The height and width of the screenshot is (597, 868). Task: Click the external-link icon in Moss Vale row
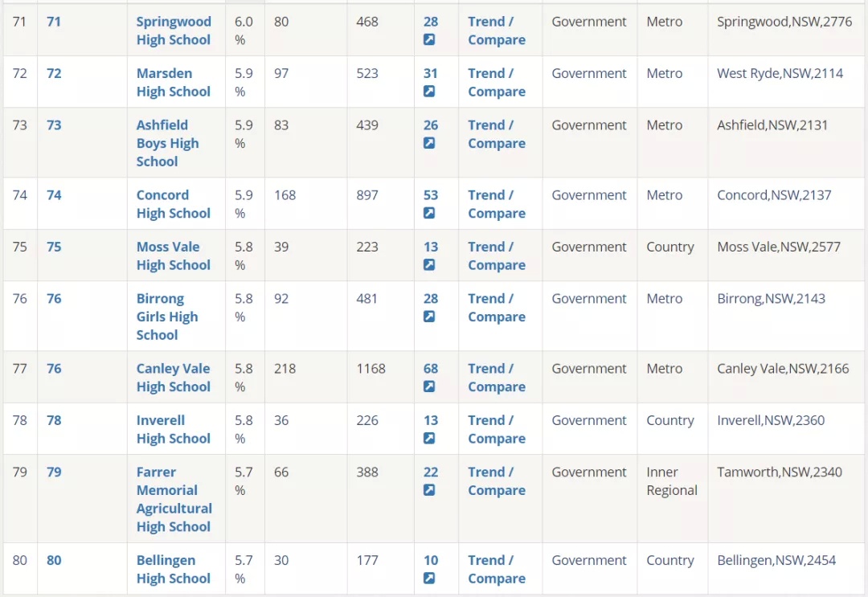click(429, 265)
